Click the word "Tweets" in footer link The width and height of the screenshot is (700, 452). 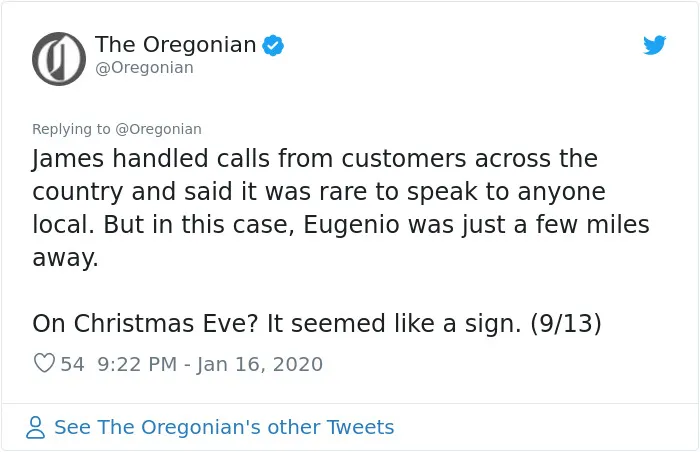(x=360, y=427)
